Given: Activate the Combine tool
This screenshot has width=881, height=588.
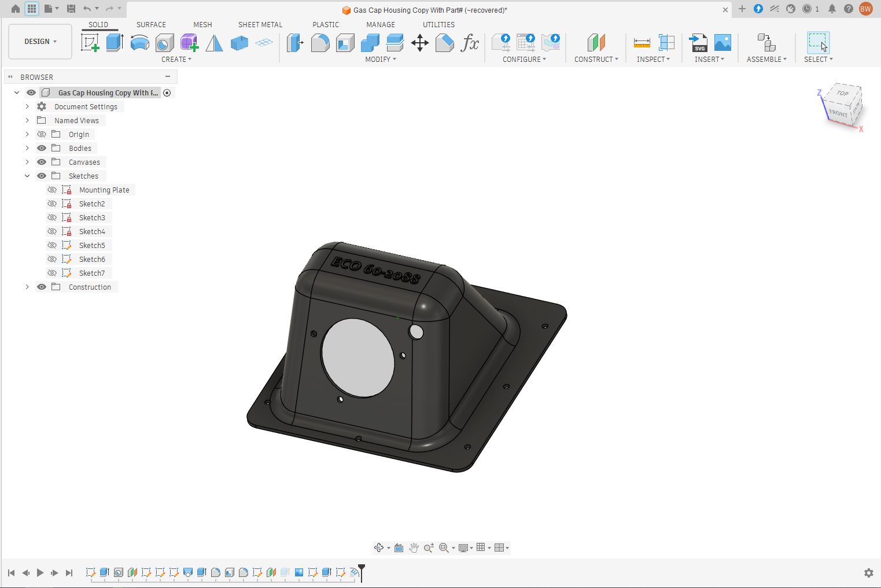Looking at the screenshot, I should [370, 43].
